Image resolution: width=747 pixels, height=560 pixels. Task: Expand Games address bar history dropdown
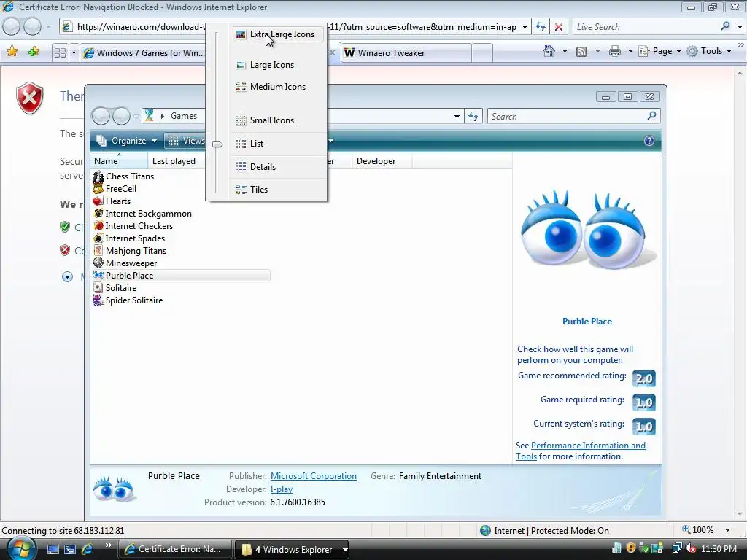457,116
